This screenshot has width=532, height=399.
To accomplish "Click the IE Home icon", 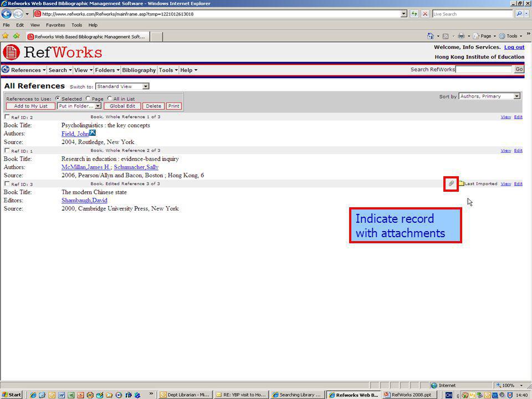I will pos(431,36).
